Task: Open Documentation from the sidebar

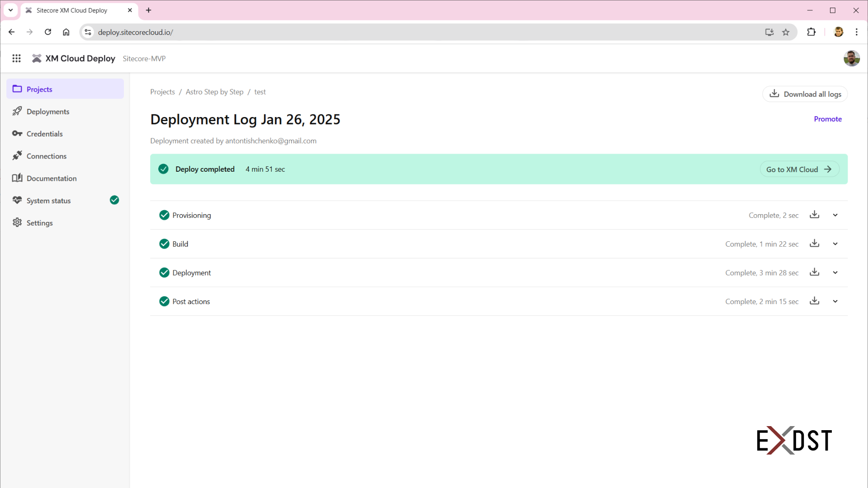Action: tap(52, 178)
